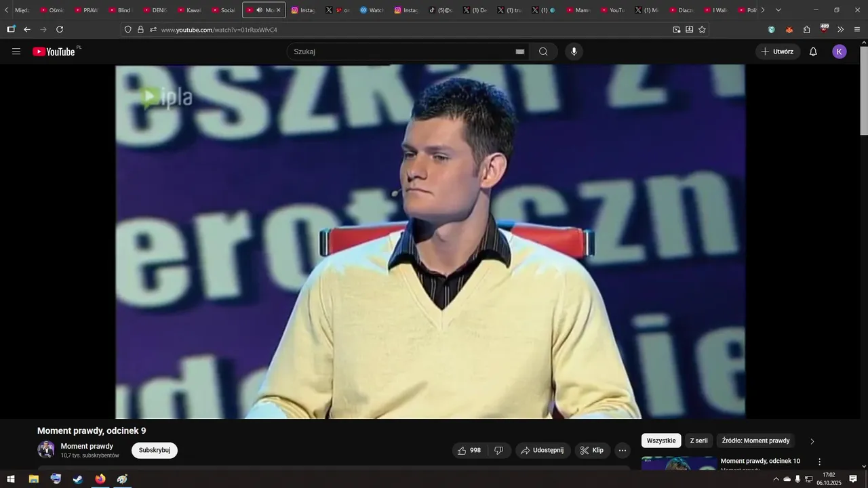Select the Źródło: Moment prawdy chip
The width and height of the screenshot is (868, 488).
click(x=755, y=441)
